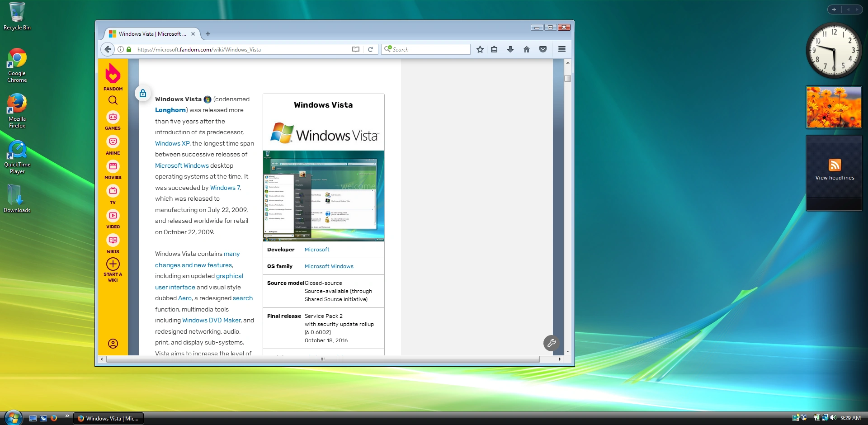
Task: Open the Fandom search icon
Action: 113,100
